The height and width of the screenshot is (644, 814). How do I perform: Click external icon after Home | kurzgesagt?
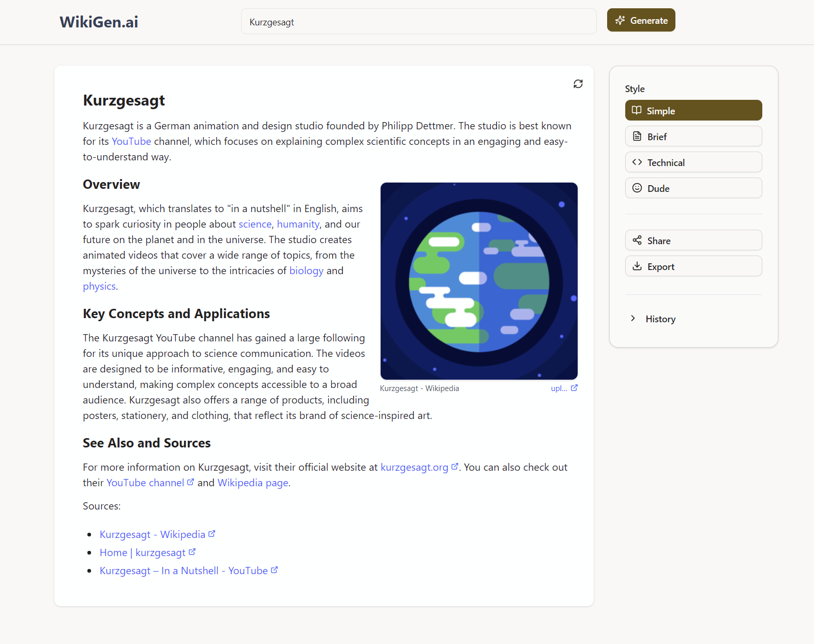click(x=192, y=552)
